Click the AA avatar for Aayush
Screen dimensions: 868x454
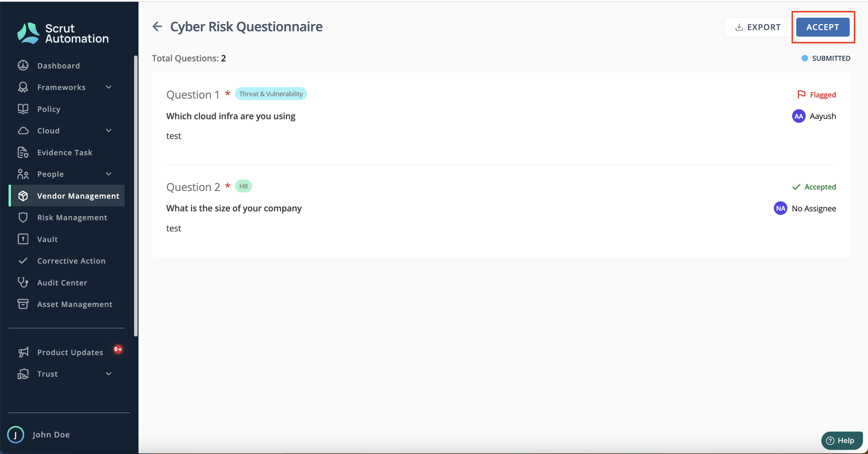coord(799,116)
